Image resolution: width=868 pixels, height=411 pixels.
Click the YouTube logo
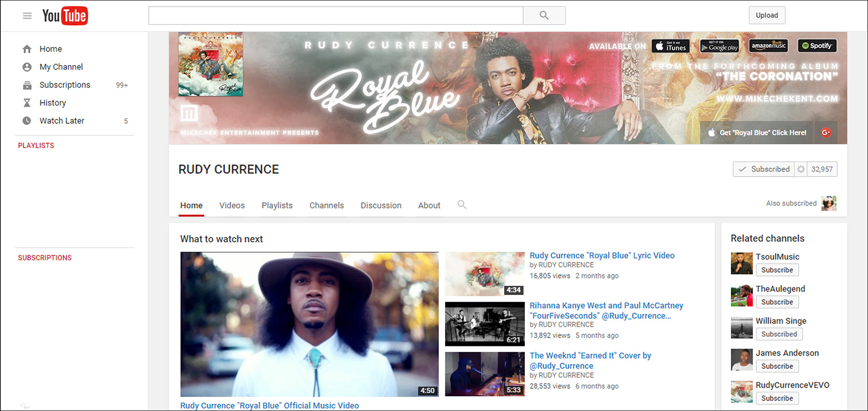65,16
